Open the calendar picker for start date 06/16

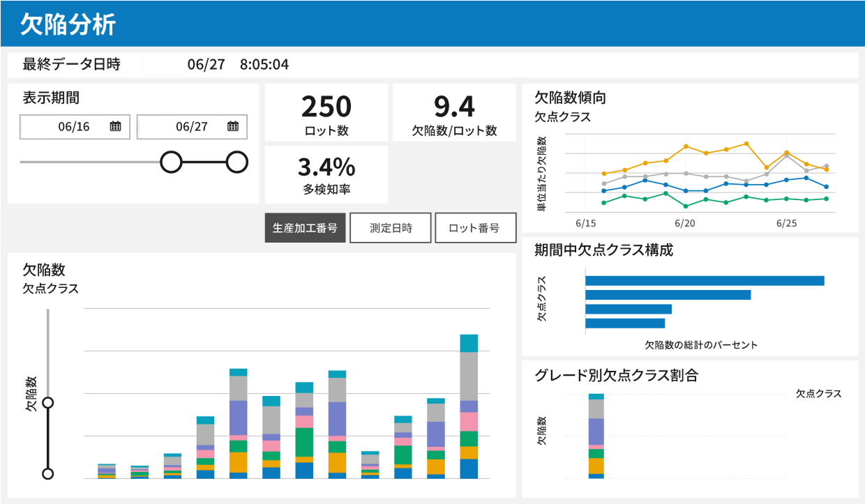click(x=116, y=126)
